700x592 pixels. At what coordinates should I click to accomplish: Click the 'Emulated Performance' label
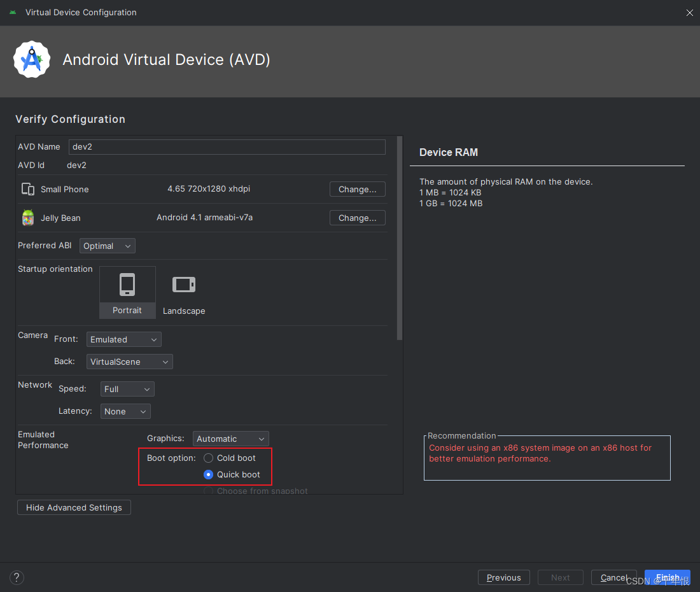click(43, 440)
